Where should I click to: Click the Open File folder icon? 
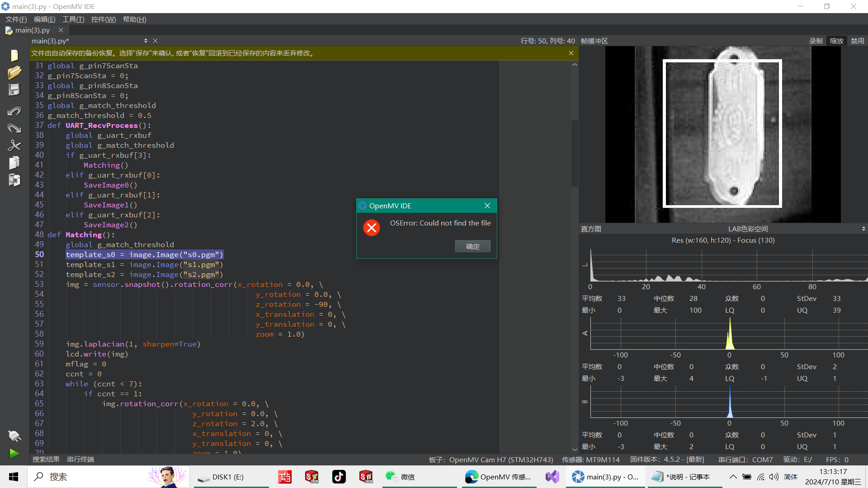point(14,72)
